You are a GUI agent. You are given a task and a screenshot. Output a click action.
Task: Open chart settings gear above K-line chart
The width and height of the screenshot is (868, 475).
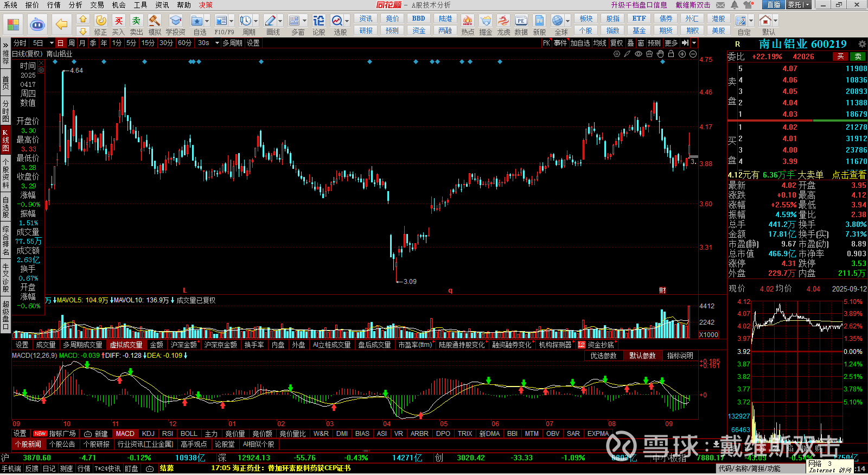[x=617, y=54]
